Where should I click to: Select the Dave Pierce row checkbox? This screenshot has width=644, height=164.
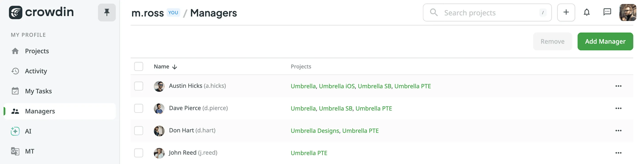[138, 109]
